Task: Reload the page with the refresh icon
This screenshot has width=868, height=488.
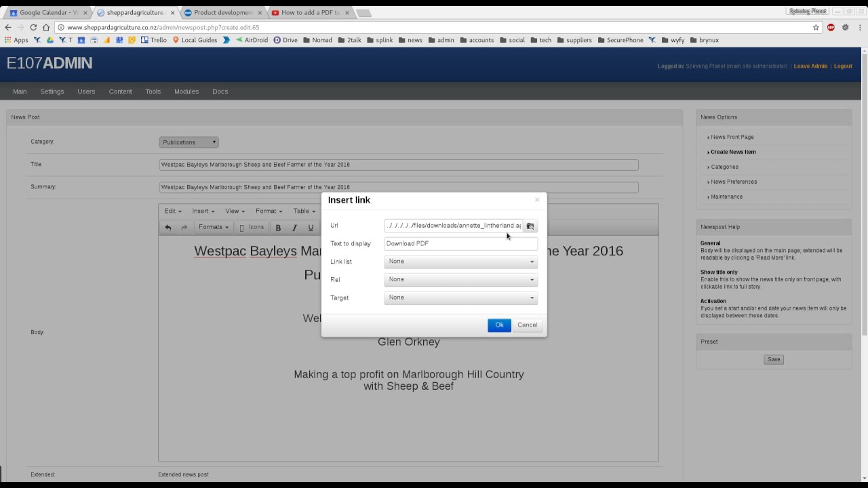Action: pyautogui.click(x=33, y=27)
